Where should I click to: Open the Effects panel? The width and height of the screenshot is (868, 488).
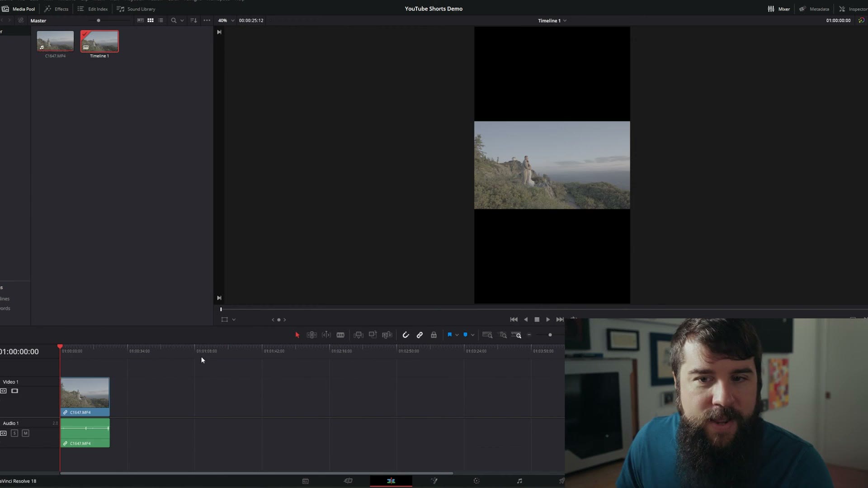pyautogui.click(x=57, y=9)
